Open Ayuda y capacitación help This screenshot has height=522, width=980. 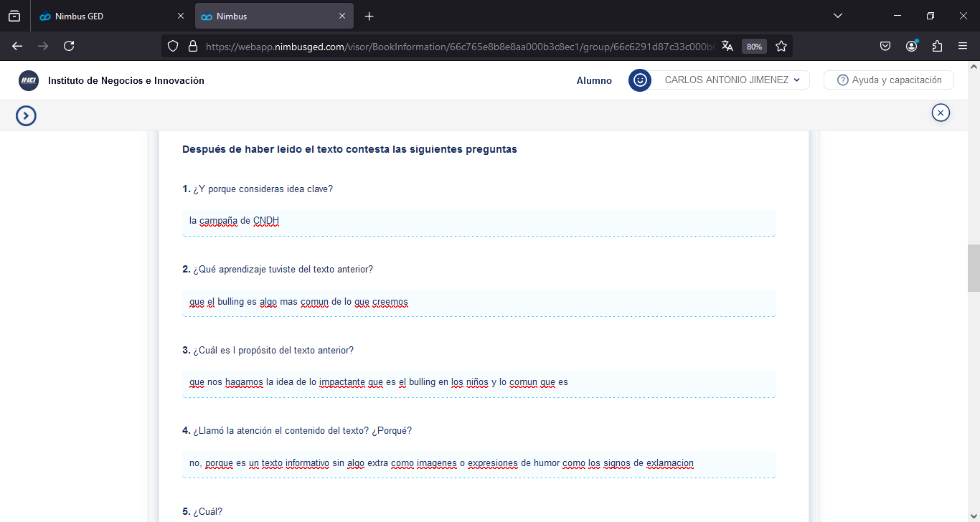click(x=888, y=80)
